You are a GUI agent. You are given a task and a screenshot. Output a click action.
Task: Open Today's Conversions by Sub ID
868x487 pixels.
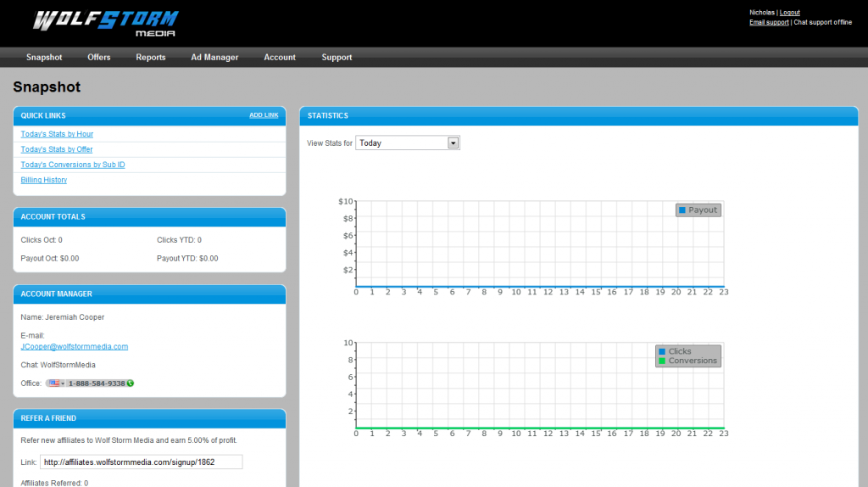pos(73,165)
